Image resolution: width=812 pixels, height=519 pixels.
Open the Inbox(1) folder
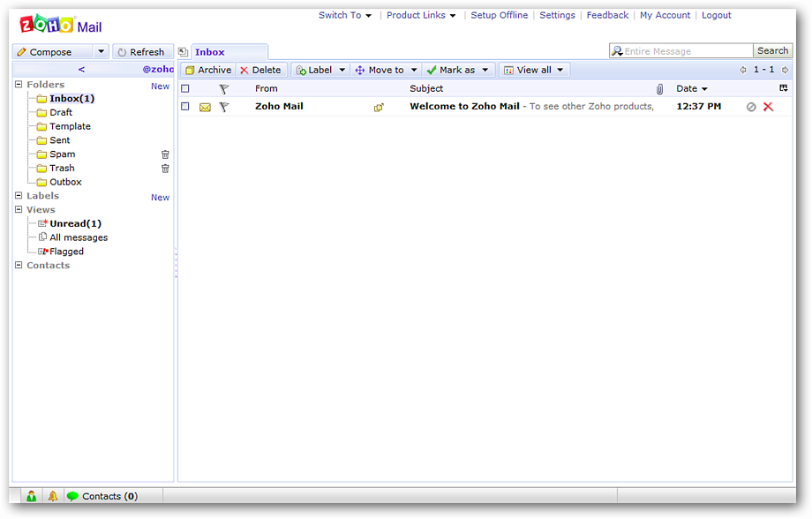(72, 98)
